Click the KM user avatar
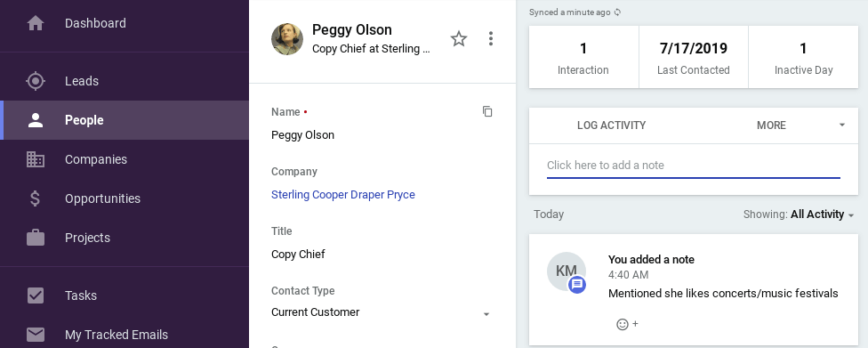This screenshot has height=348, width=868. [567, 271]
